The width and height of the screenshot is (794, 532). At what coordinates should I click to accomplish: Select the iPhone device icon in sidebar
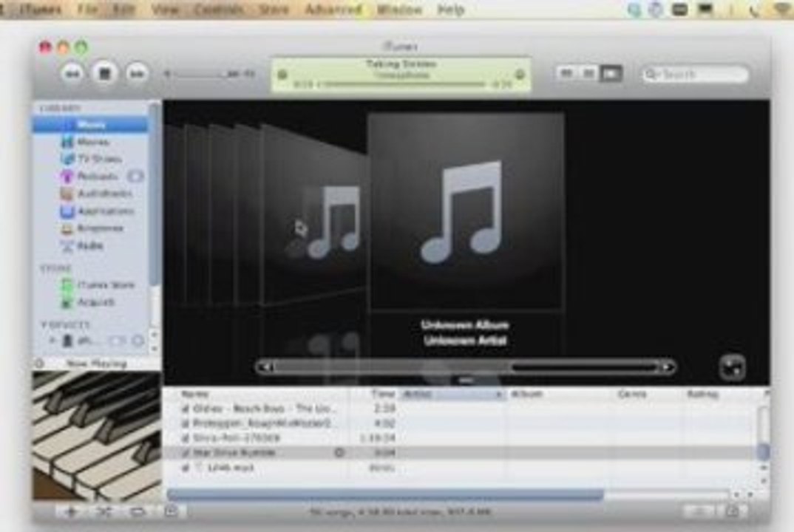(x=67, y=341)
